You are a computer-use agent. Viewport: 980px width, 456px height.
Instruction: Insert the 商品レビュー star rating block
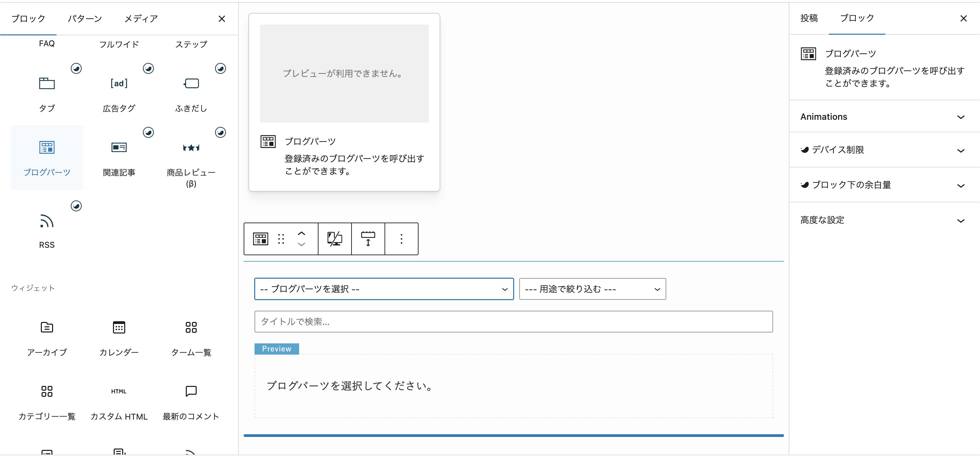(x=191, y=148)
